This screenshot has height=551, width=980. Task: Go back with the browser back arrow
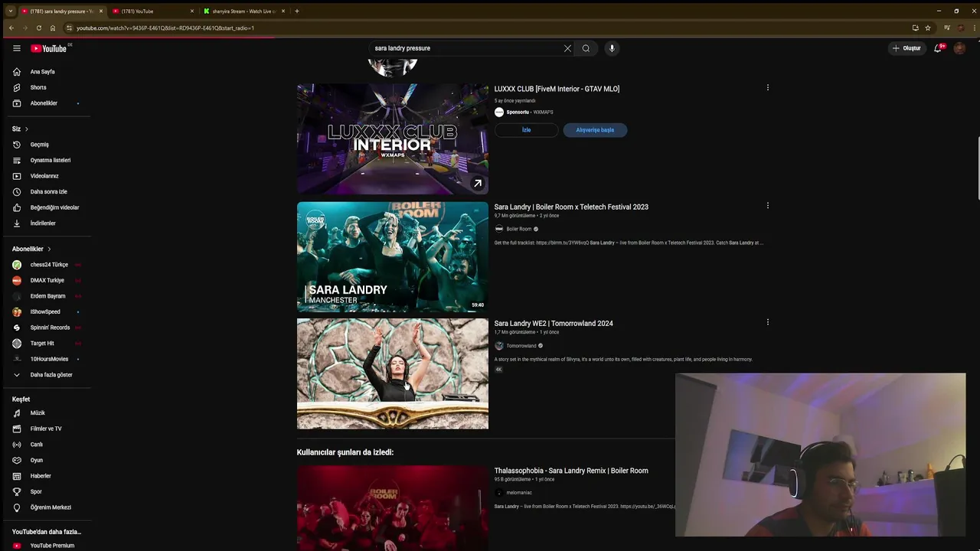(x=11, y=28)
